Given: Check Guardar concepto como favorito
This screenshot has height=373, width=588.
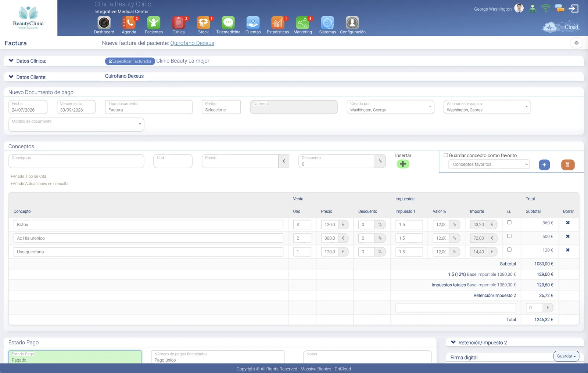Looking at the screenshot, I should pyautogui.click(x=446, y=155).
